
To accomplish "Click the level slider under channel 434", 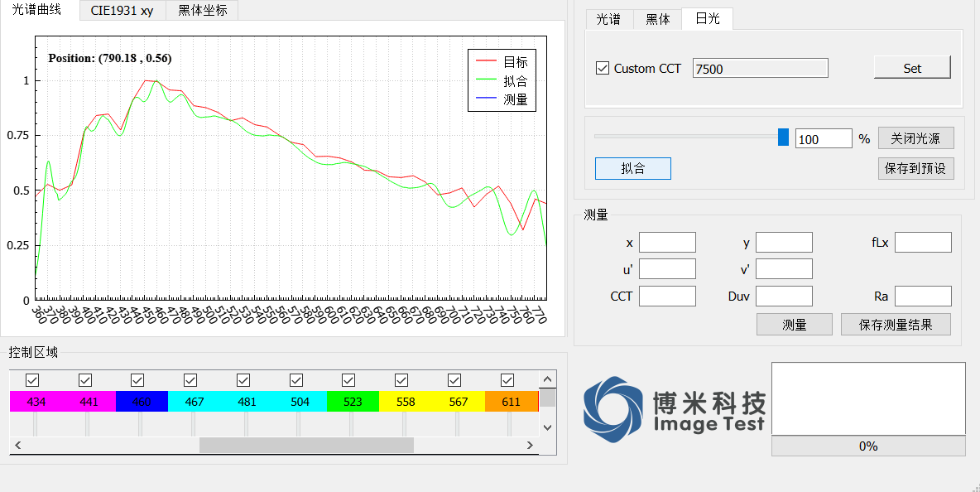I will coord(35,424).
